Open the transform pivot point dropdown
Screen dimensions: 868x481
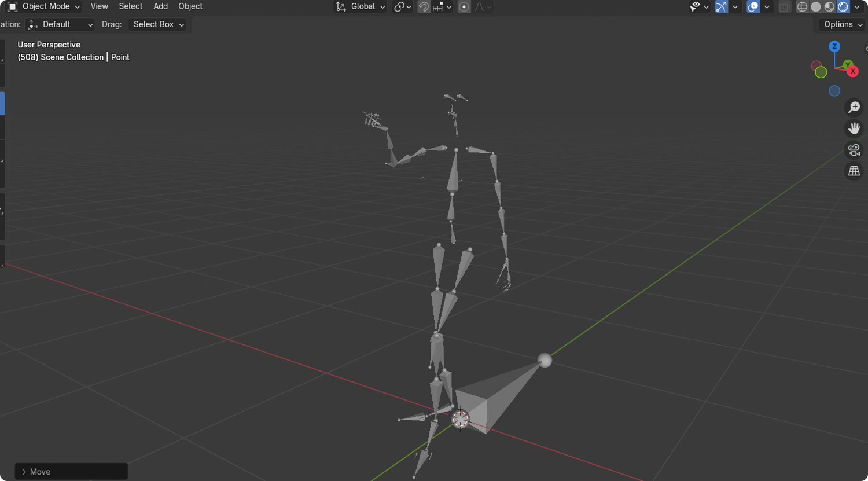[402, 7]
